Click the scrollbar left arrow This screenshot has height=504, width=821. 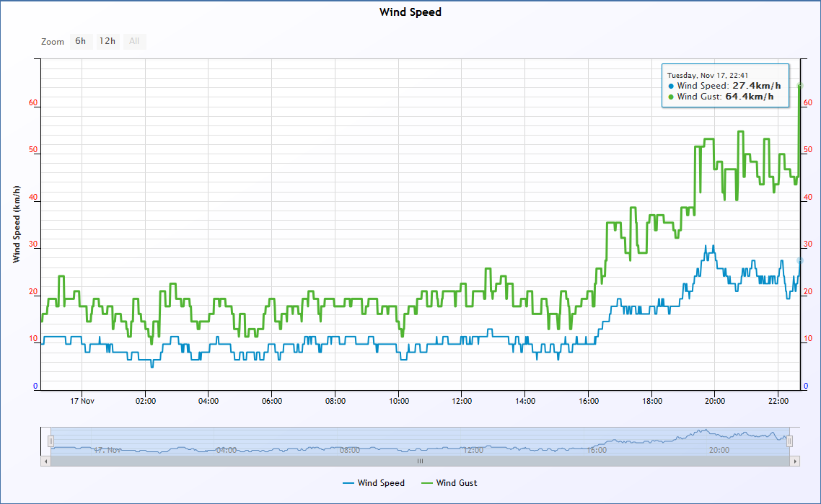point(46,461)
